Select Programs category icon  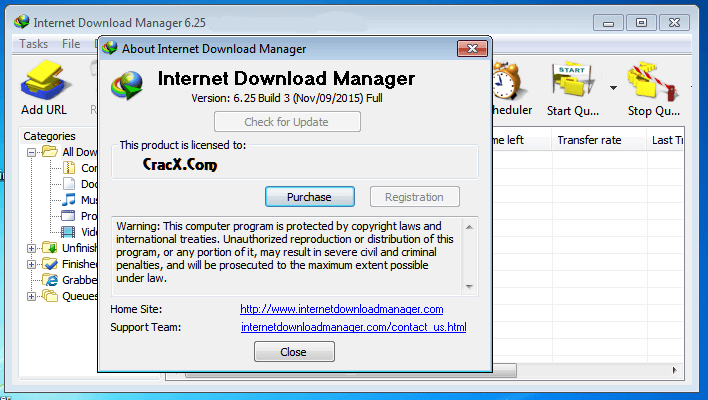tap(68, 216)
